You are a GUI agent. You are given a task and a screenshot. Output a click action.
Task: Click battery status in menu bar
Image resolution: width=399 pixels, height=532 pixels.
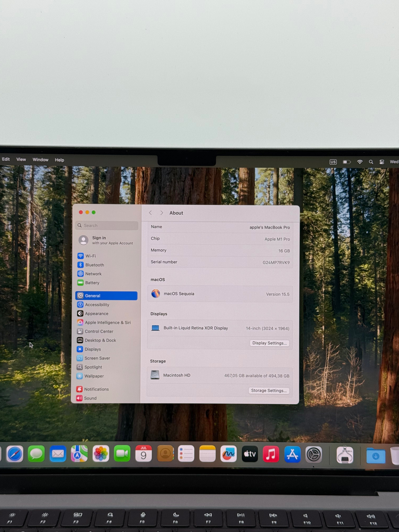(347, 162)
